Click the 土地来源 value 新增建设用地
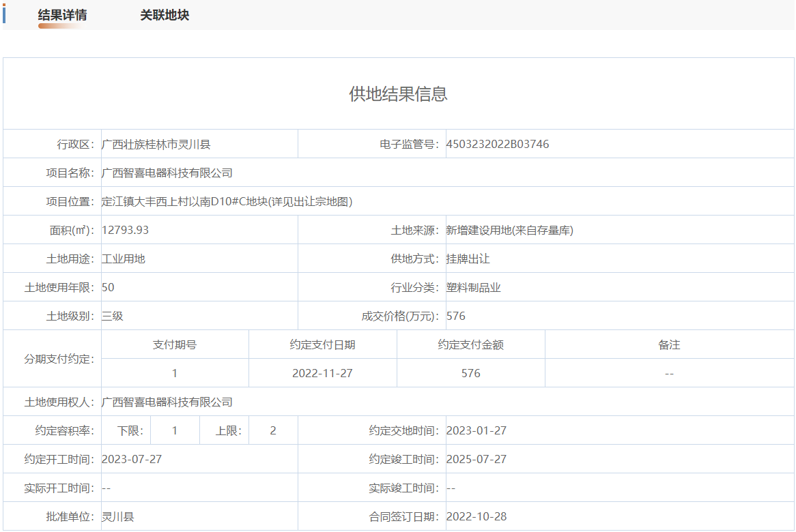The width and height of the screenshot is (796, 532). pos(509,231)
